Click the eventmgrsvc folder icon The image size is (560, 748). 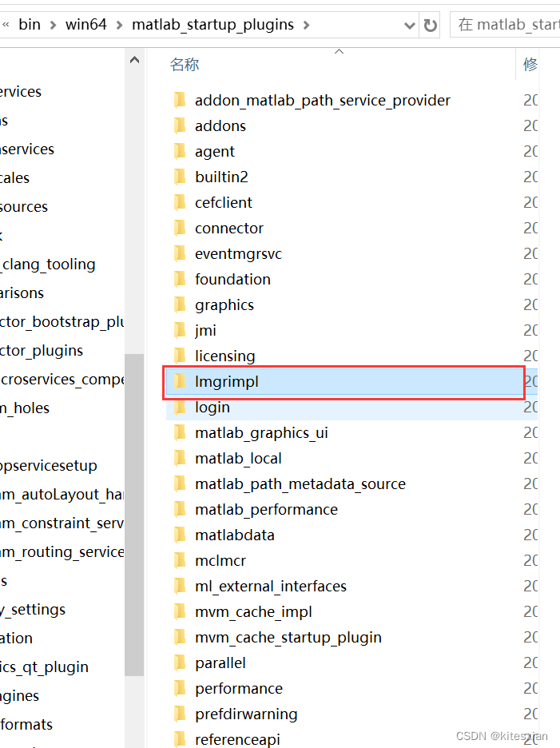tap(180, 254)
